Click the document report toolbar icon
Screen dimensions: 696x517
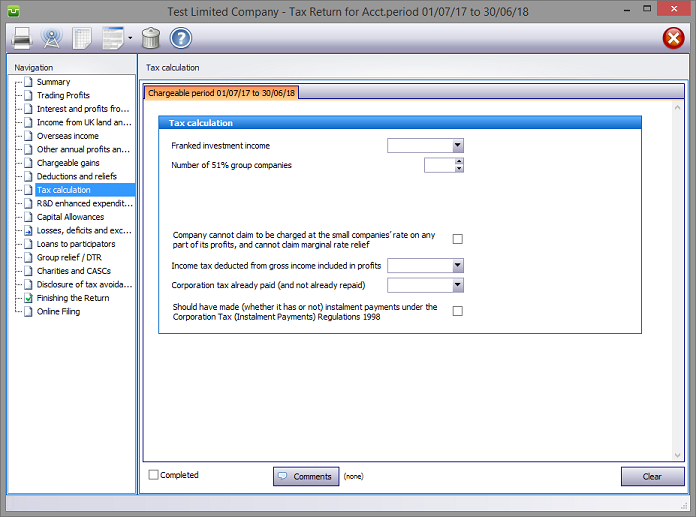[x=113, y=38]
